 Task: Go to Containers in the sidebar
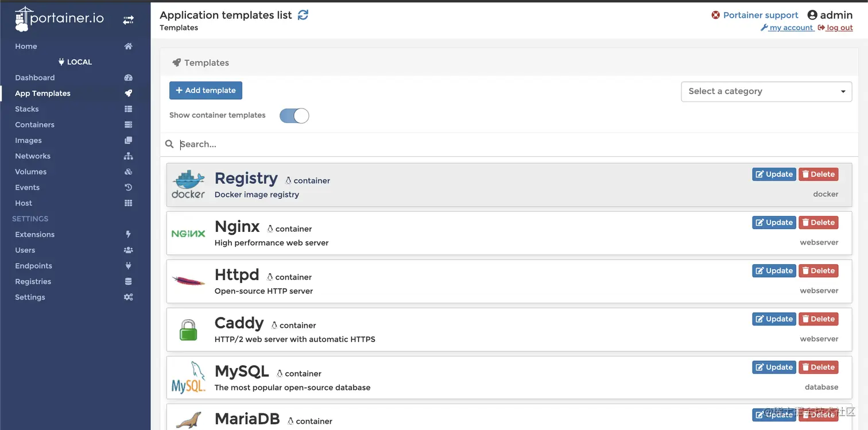coord(34,125)
